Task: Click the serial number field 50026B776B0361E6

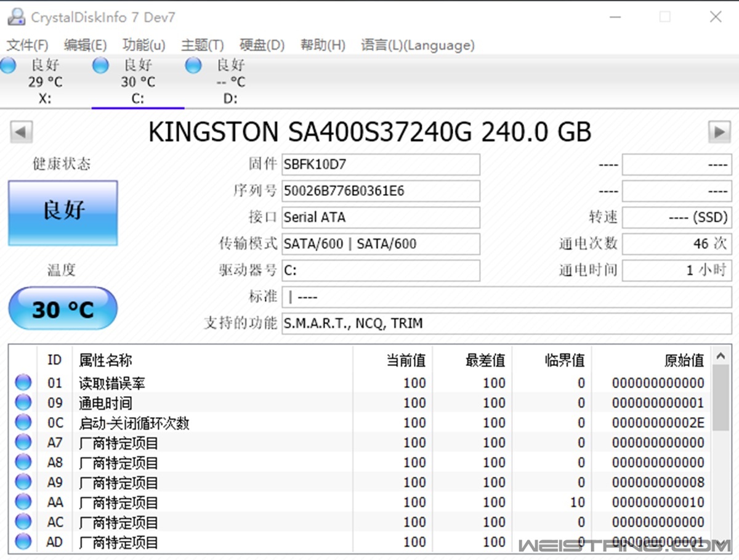Action: coord(381,191)
